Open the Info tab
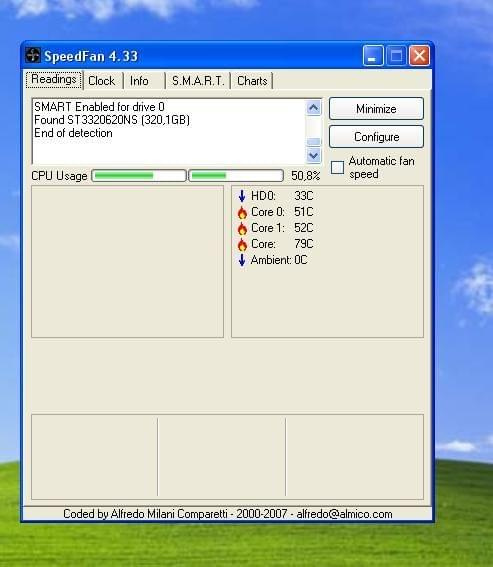 tap(139, 81)
